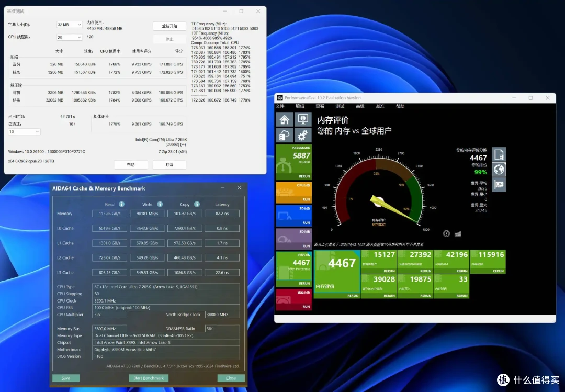Screen dimensions: 565x392
Task: Click the Close button in AIDA64
Action: pyautogui.click(x=231, y=378)
